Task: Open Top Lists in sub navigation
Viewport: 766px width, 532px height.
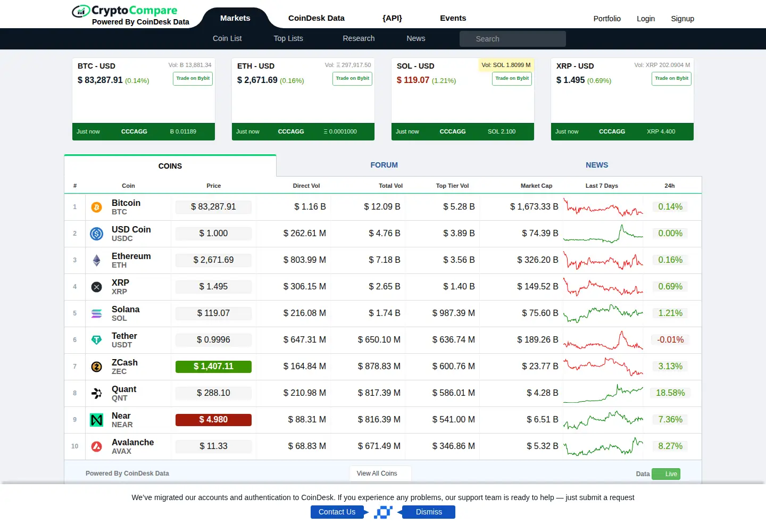Action: pyautogui.click(x=288, y=38)
